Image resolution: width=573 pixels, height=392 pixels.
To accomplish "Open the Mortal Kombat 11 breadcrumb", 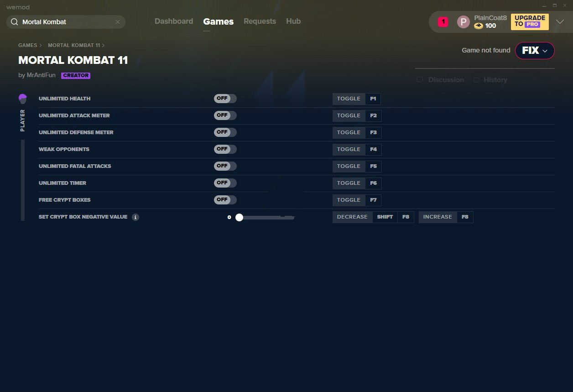I will pos(74,45).
